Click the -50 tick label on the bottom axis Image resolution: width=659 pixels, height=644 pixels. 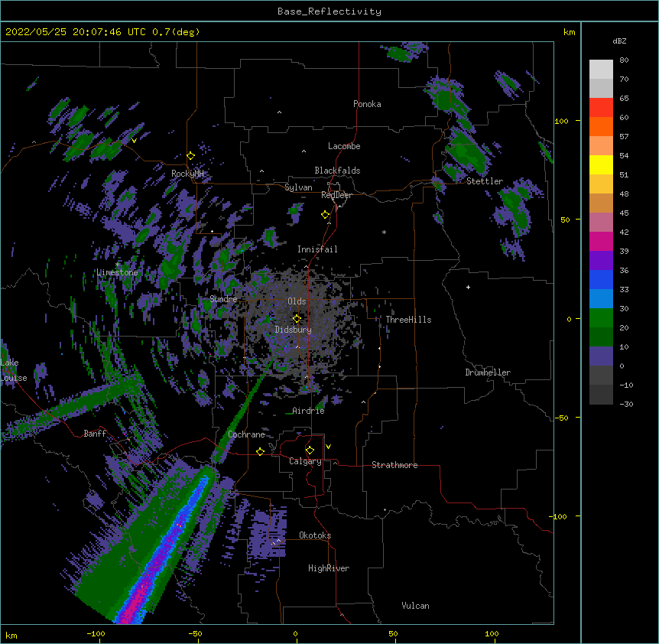pyautogui.click(x=195, y=633)
